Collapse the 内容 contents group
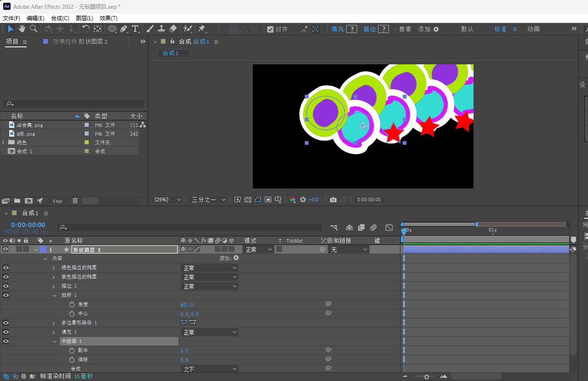This screenshot has height=381, width=588. 45,259
